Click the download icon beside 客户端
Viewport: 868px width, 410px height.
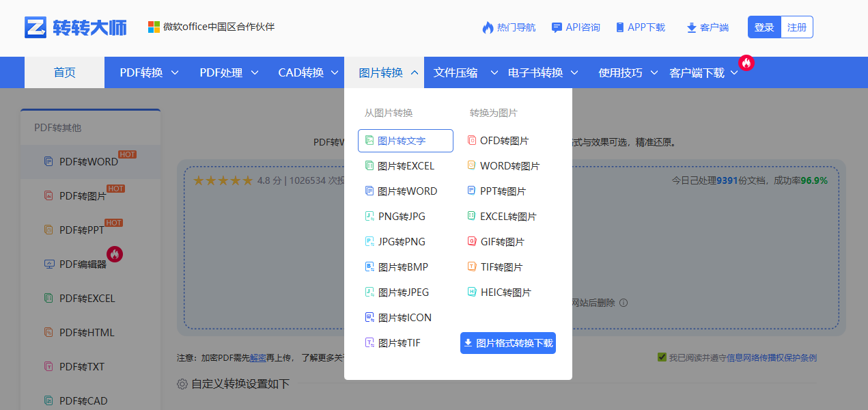coord(691,27)
